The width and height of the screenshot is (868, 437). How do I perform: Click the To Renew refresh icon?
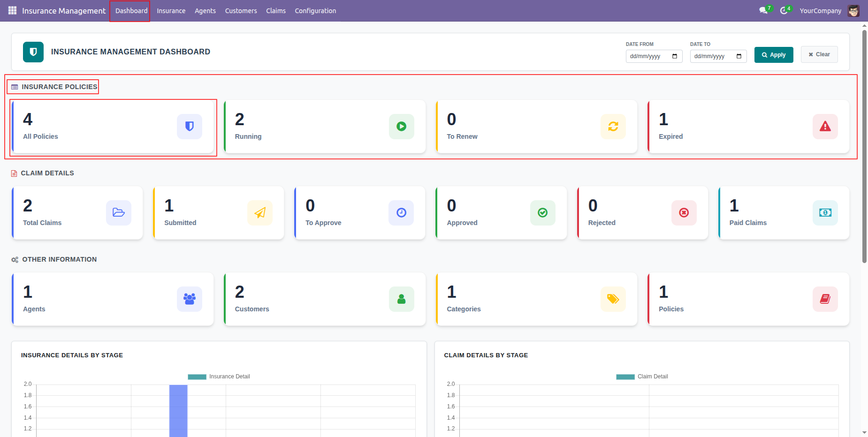point(613,127)
